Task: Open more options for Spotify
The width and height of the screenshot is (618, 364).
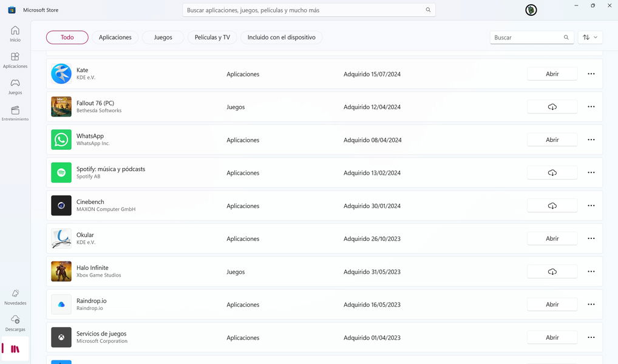Action: (591, 172)
